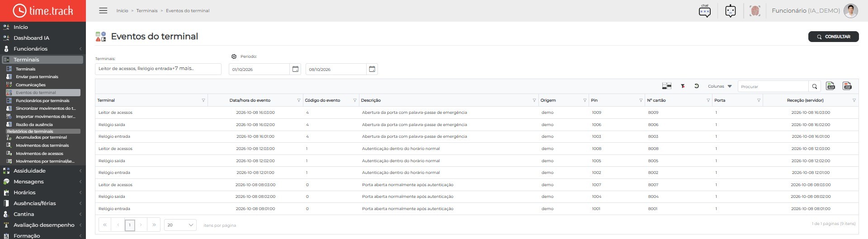
Task: Go to the next page
Action: 141,225
